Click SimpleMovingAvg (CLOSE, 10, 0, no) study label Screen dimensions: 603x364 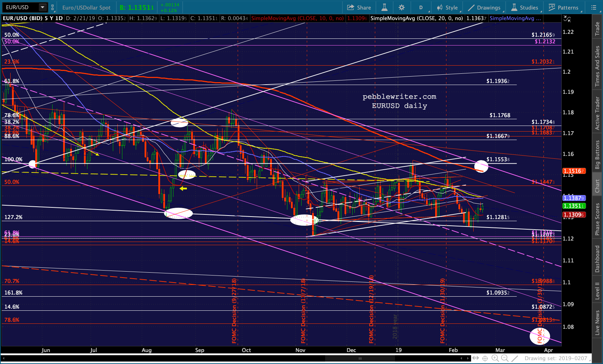297,18
